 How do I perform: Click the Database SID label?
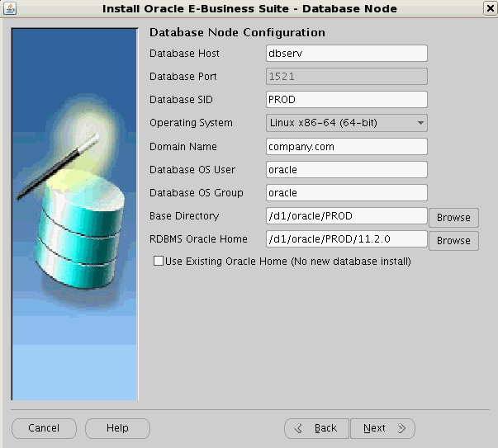181,100
